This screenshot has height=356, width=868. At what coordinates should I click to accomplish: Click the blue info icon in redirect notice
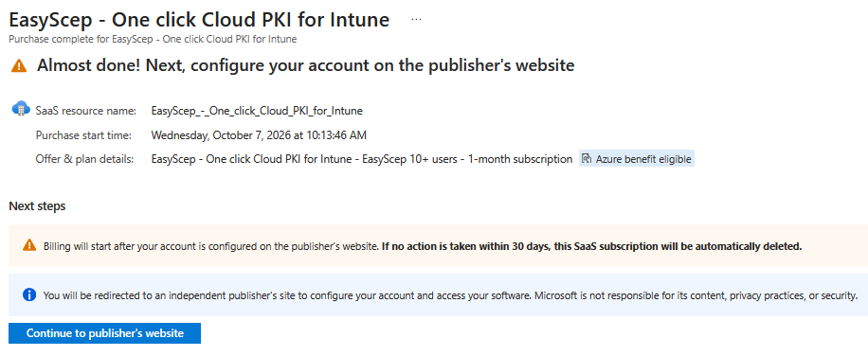click(29, 295)
